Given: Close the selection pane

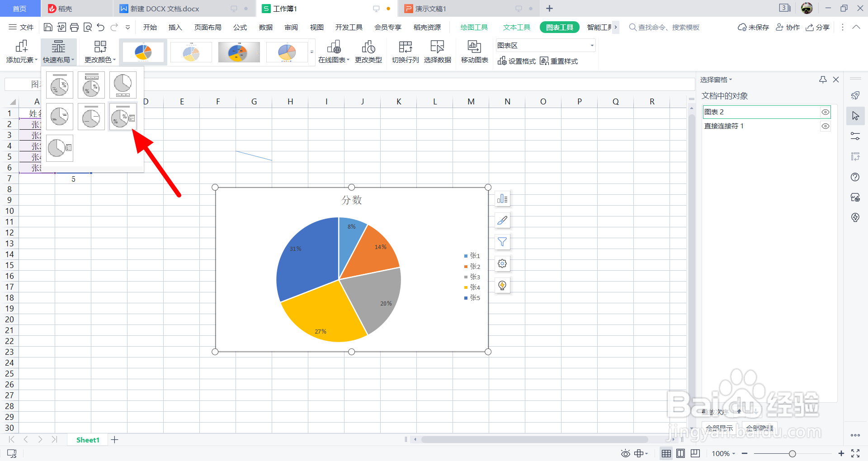Looking at the screenshot, I should pos(836,80).
